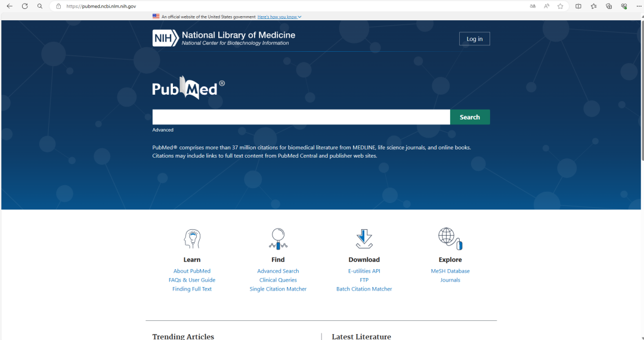Click the NIH National Library of Medicine logo
Viewport: 644px width, 340px height.
pos(224,38)
